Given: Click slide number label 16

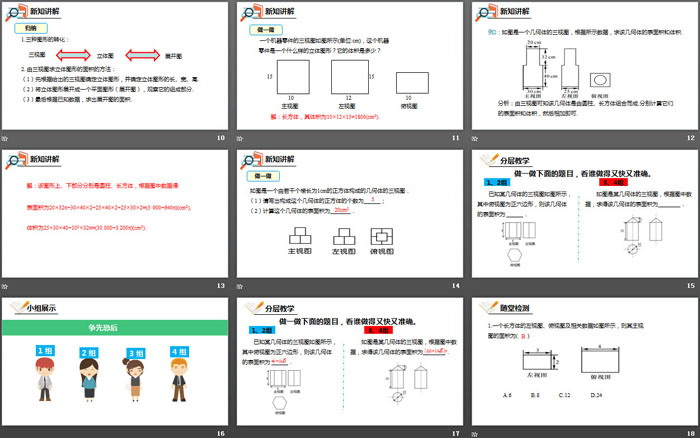Looking at the screenshot, I should click(221, 434).
